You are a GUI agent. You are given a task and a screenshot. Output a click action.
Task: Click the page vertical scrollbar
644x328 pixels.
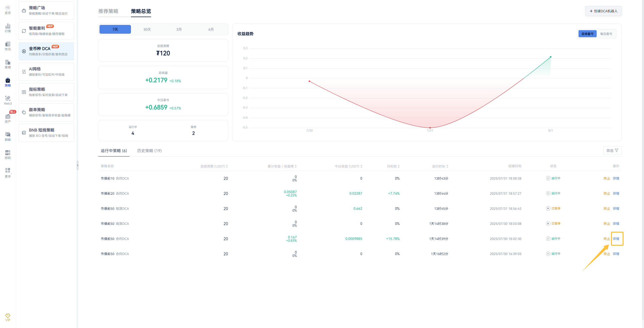[x=643, y=160]
